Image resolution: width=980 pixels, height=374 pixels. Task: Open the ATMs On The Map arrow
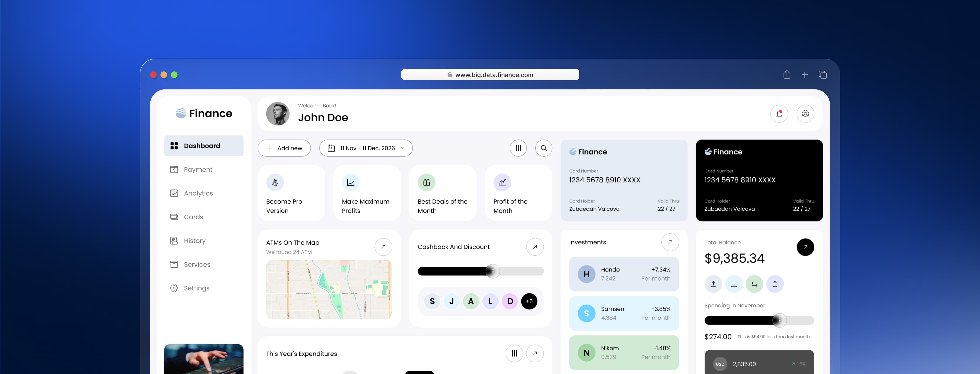click(384, 247)
